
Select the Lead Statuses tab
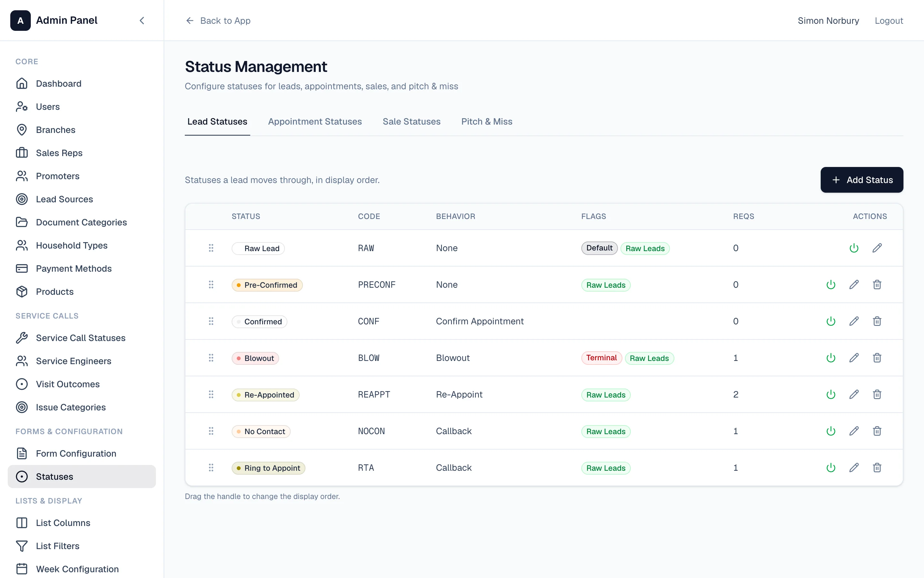tap(217, 122)
